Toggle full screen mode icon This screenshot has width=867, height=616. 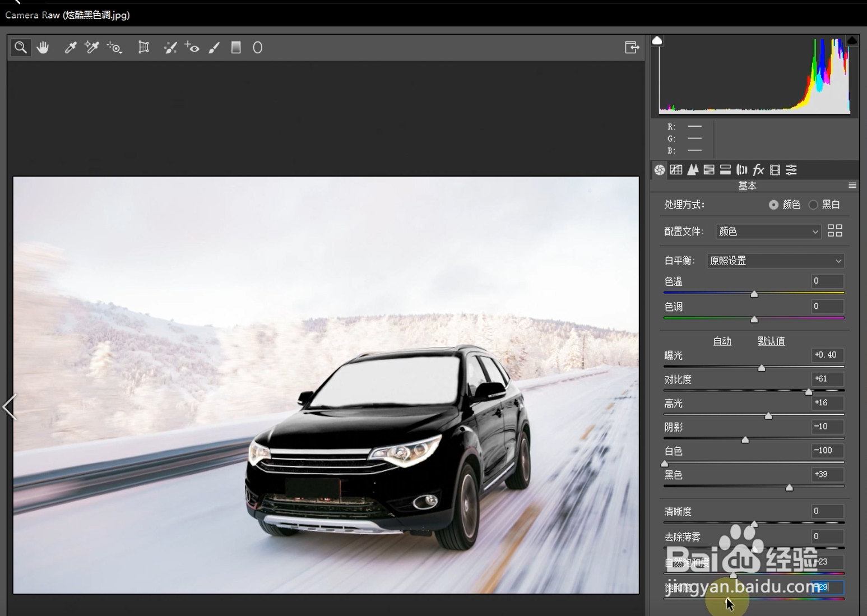[x=632, y=48]
